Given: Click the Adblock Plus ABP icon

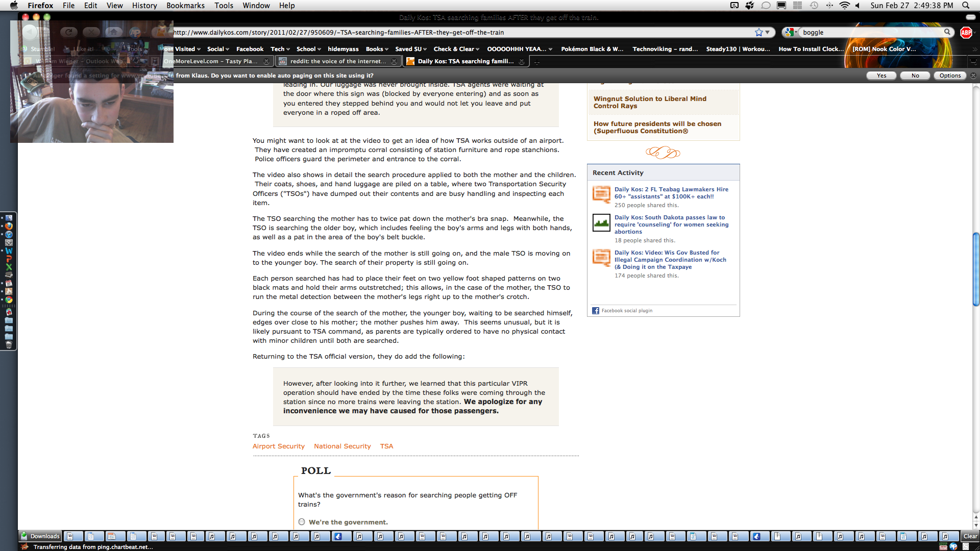Looking at the screenshot, I should coord(966,32).
